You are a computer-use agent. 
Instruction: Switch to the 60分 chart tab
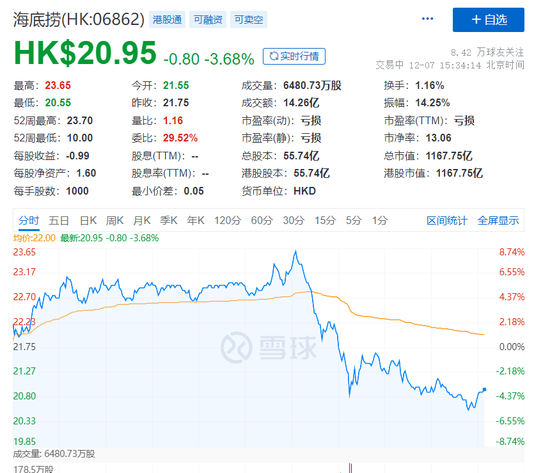tap(262, 221)
